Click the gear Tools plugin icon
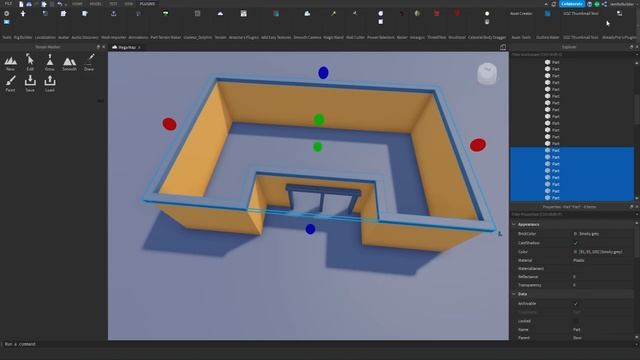640x360 pixels. tap(7, 13)
